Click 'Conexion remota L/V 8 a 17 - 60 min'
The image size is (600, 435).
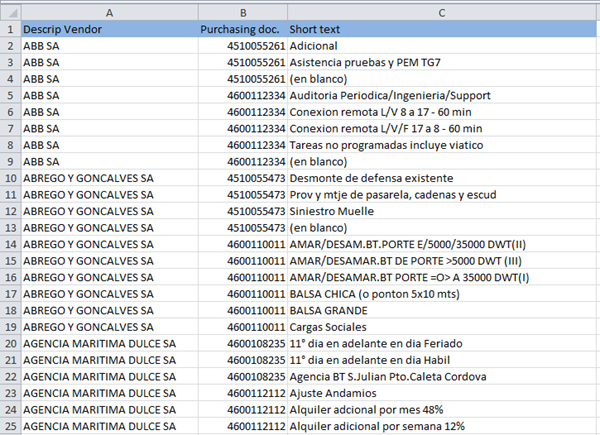point(442,112)
